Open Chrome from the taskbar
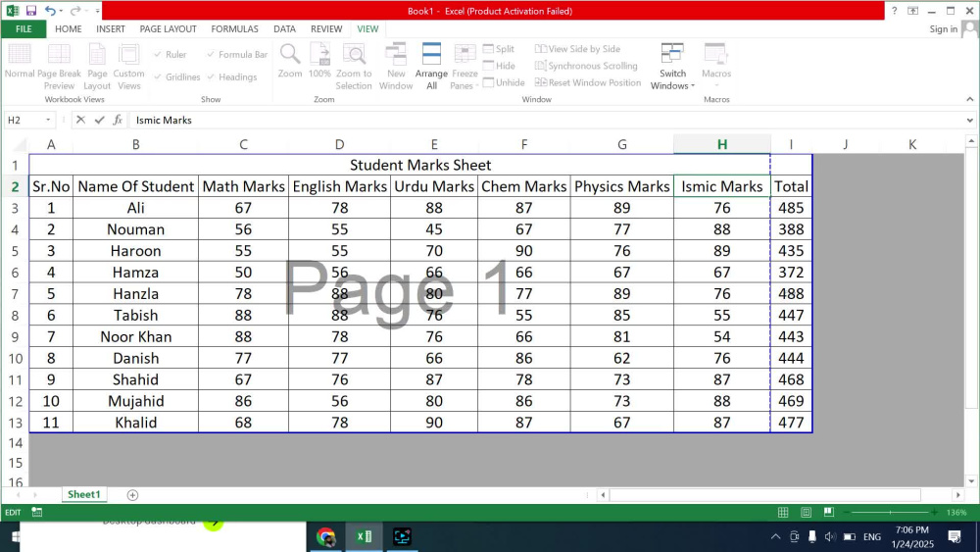The width and height of the screenshot is (980, 552). click(325, 536)
